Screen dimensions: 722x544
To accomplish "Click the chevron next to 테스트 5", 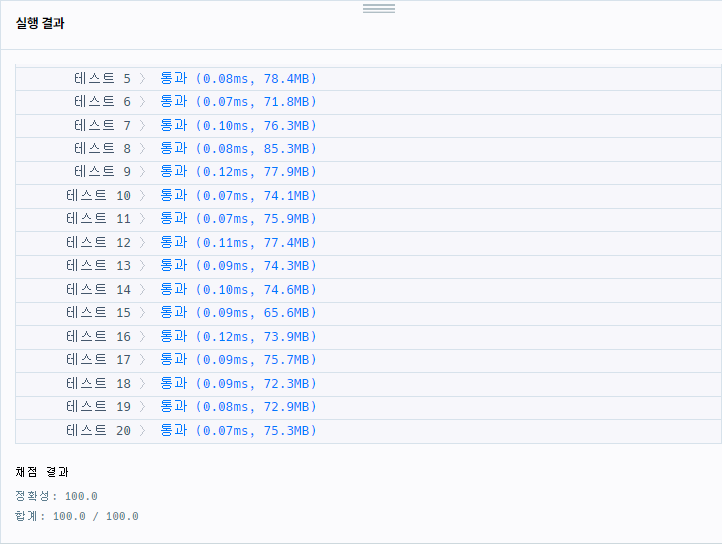I will click(142, 79).
